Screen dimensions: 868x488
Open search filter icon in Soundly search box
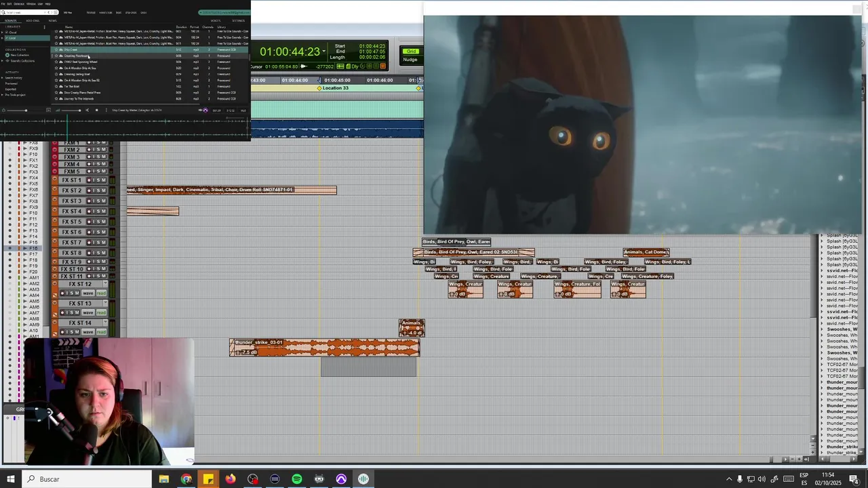click(x=56, y=12)
